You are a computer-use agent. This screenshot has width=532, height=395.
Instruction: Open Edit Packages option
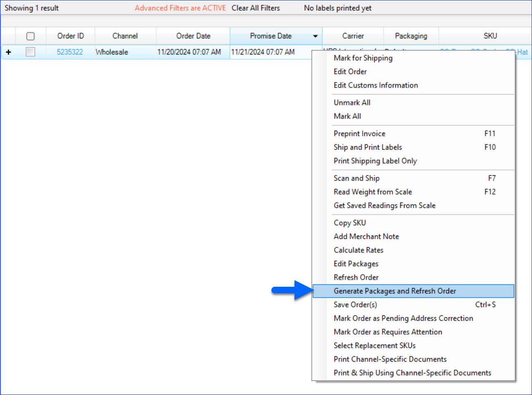(x=356, y=264)
